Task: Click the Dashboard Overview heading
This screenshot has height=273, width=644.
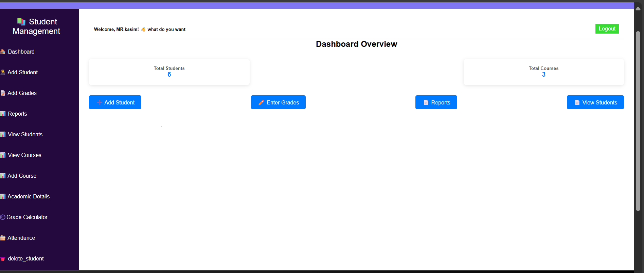Action: pyautogui.click(x=356, y=44)
